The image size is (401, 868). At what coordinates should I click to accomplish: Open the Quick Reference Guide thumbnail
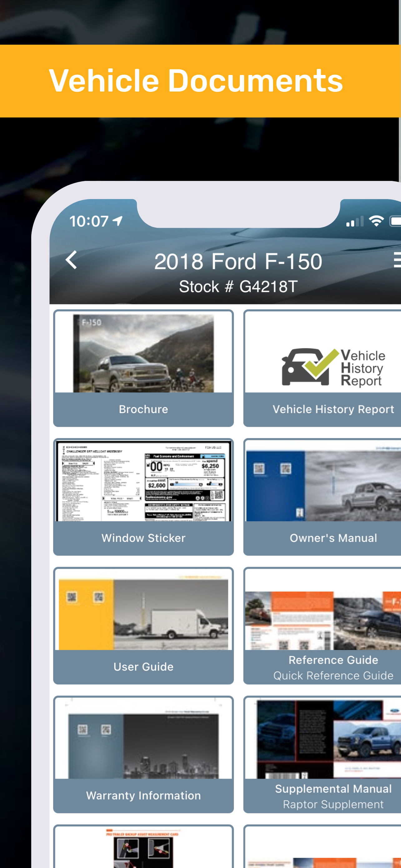point(323,620)
